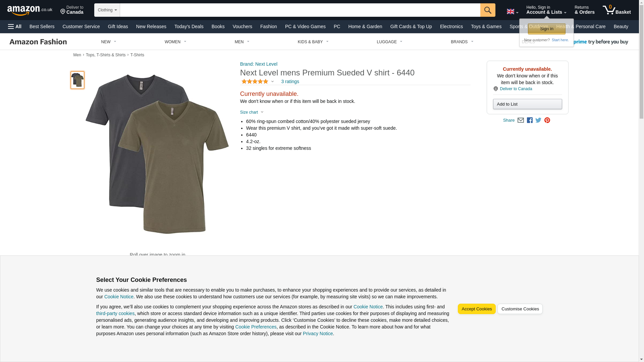Open the All hamburger menu
This screenshot has height=362, width=644.
click(15, 26)
